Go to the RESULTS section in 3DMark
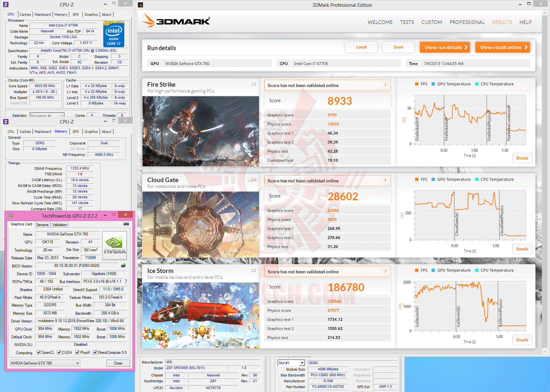This screenshot has width=550, height=392. click(502, 22)
